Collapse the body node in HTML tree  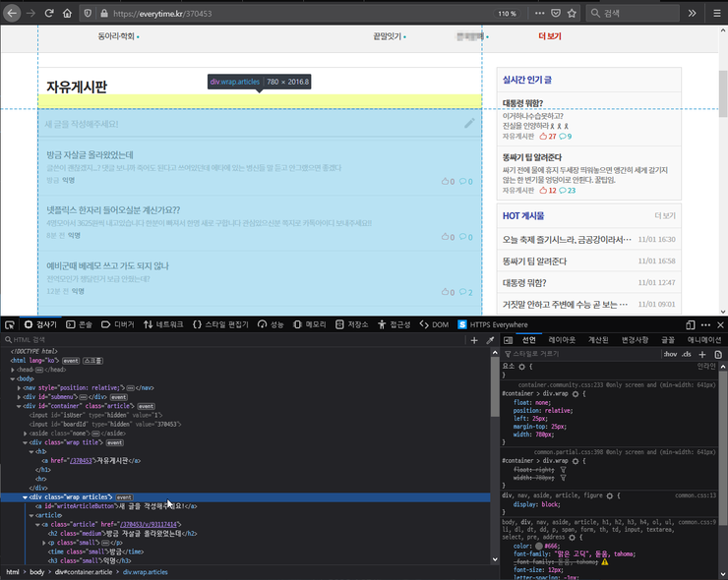[x=13, y=378]
